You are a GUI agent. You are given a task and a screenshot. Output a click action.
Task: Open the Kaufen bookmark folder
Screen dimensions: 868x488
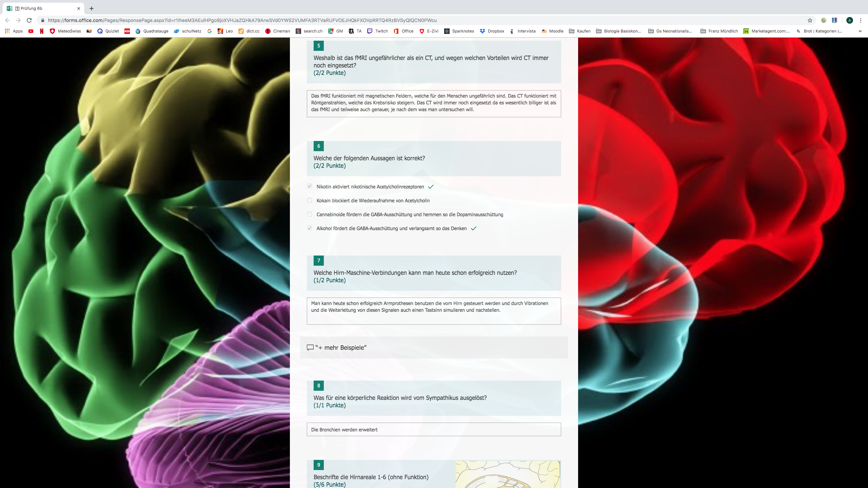tap(579, 31)
